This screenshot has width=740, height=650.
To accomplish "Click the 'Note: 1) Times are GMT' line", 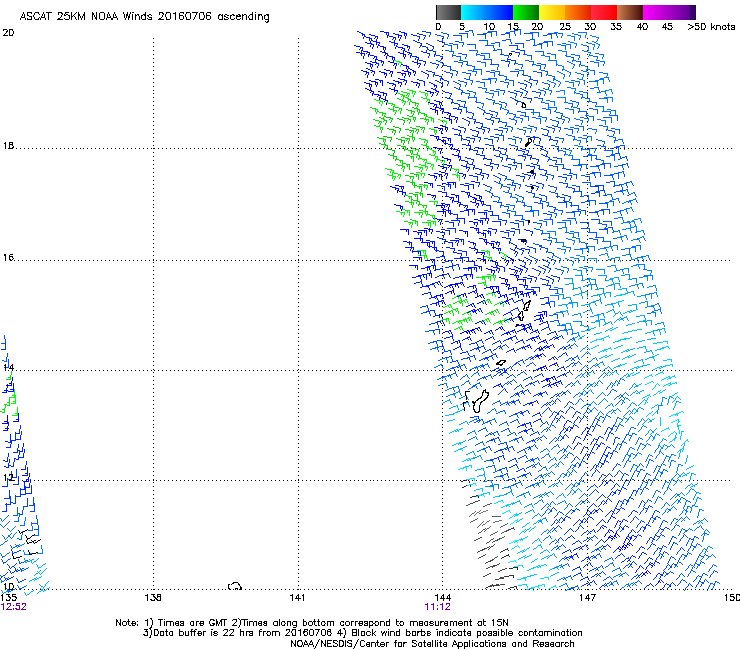I will [x=312, y=623].
